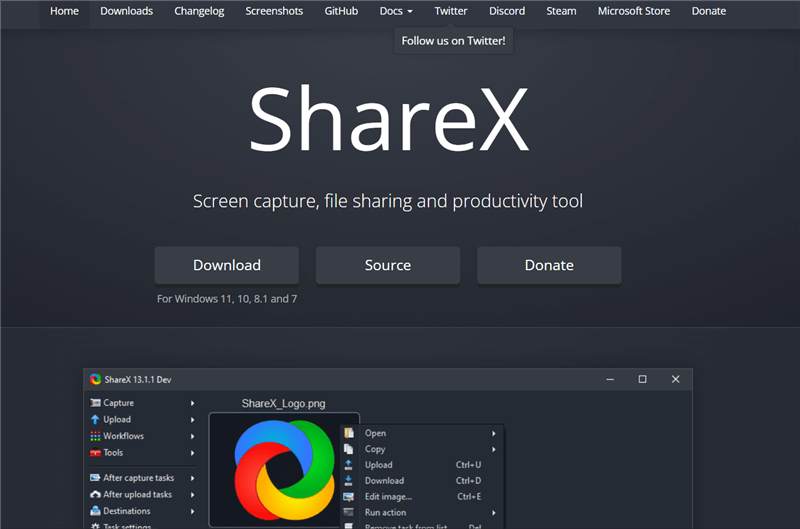Select the ShareX_Logo.png thumbnail
The height and width of the screenshot is (529, 800).
[x=284, y=470]
